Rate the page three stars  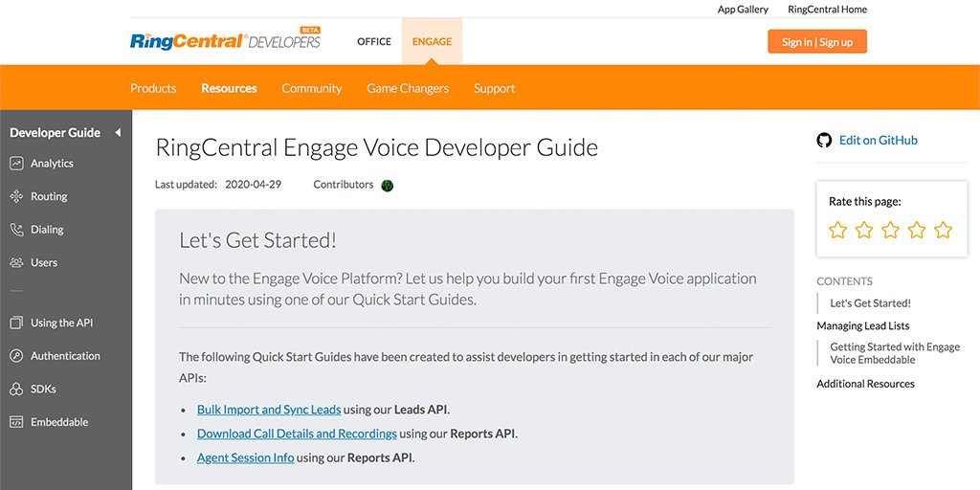tap(890, 230)
